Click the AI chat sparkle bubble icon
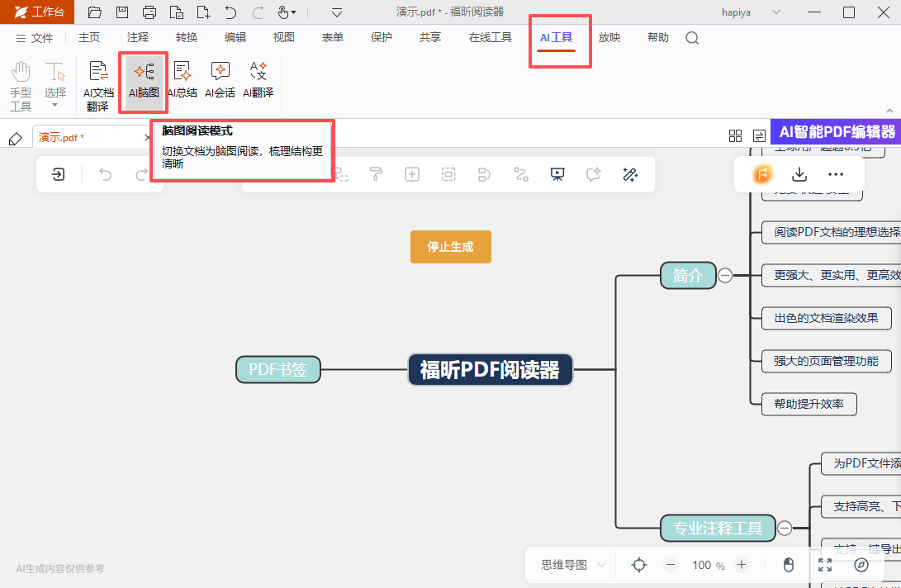901x588 pixels. [x=594, y=174]
